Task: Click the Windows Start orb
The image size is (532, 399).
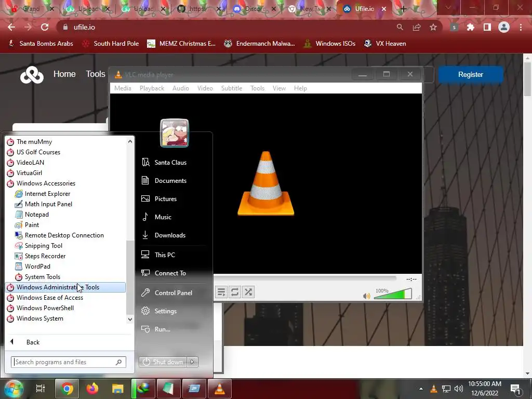Action: click(14, 389)
